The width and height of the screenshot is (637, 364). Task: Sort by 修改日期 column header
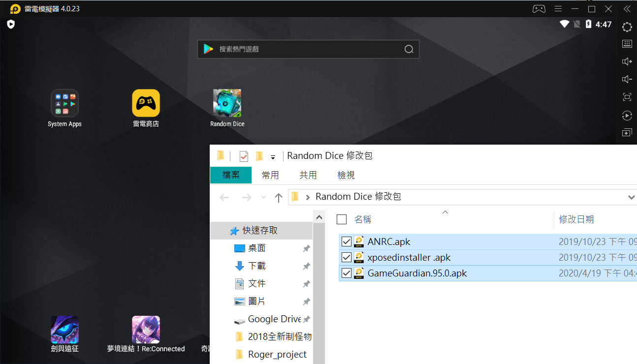pos(576,219)
